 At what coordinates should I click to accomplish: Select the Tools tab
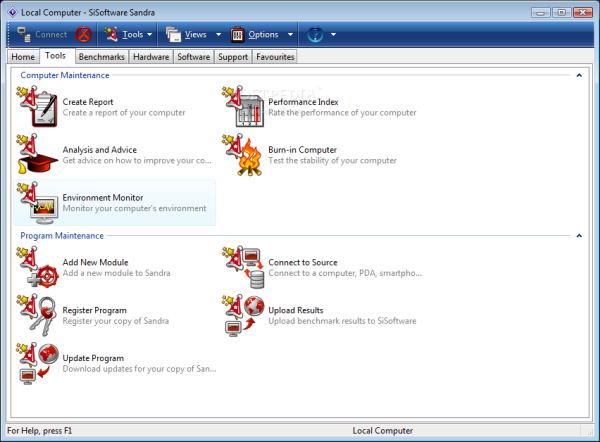pyautogui.click(x=55, y=55)
